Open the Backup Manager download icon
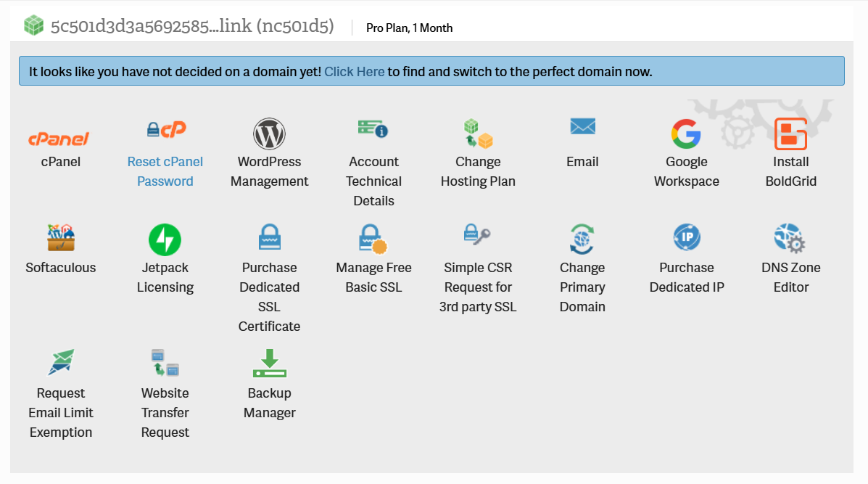Viewport: 868px width, 484px height. click(x=270, y=364)
